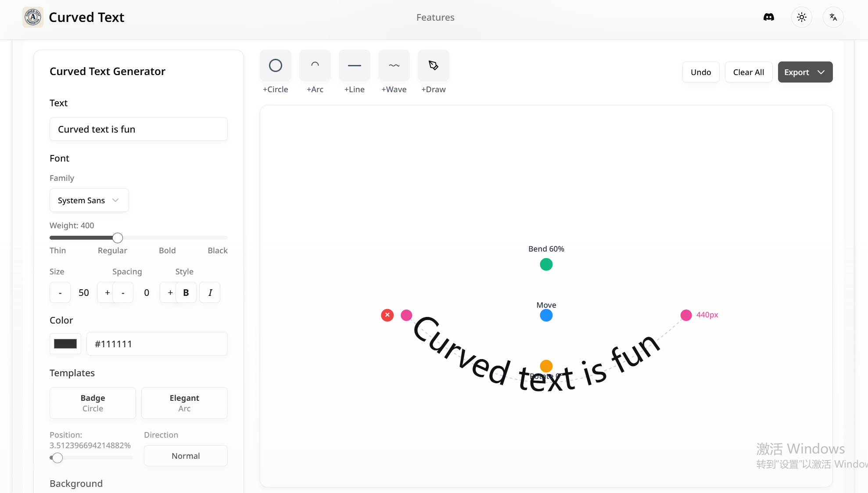Image resolution: width=868 pixels, height=493 pixels.
Task: Open the language switcher icon
Action: point(833,17)
